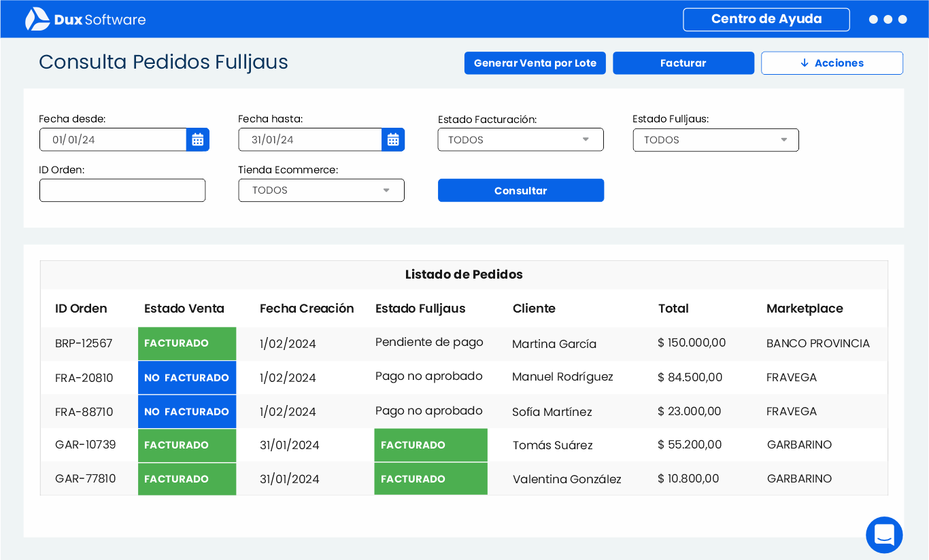Viewport: 929px width, 560px height.
Task: Expand the Acciones dropdown menu
Action: (x=832, y=63)
